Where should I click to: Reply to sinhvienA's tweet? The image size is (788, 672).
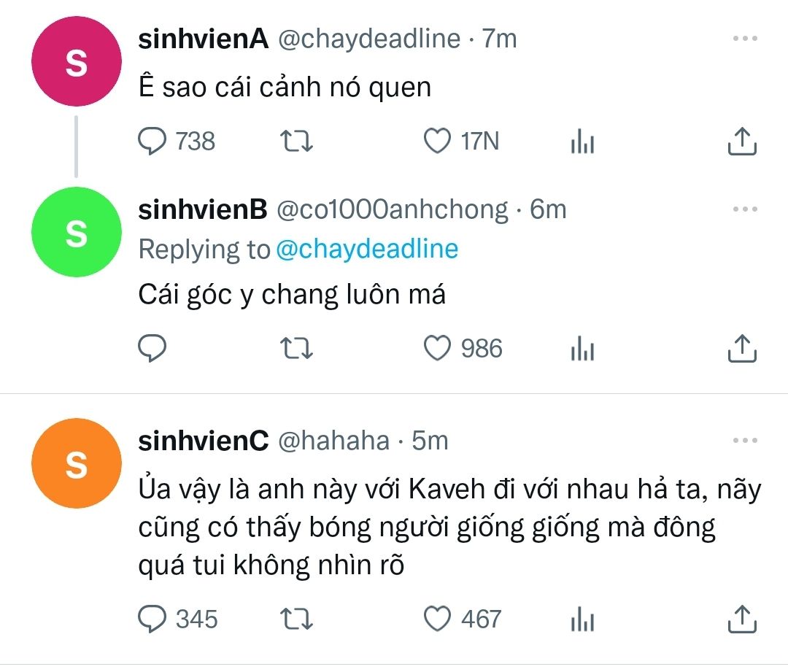click(152, 141)
